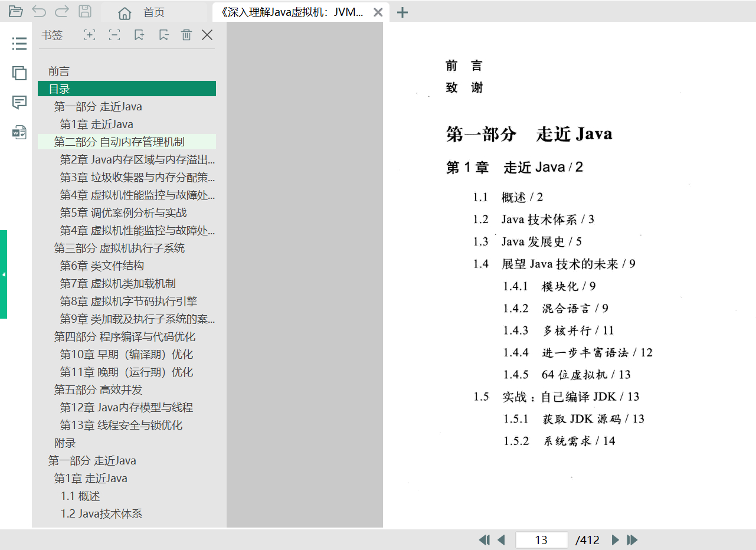Jump to 第3章 垃圾收集器与内存分配 bookmark
This screenshot has width=756, height=550.
coord(138,178)
